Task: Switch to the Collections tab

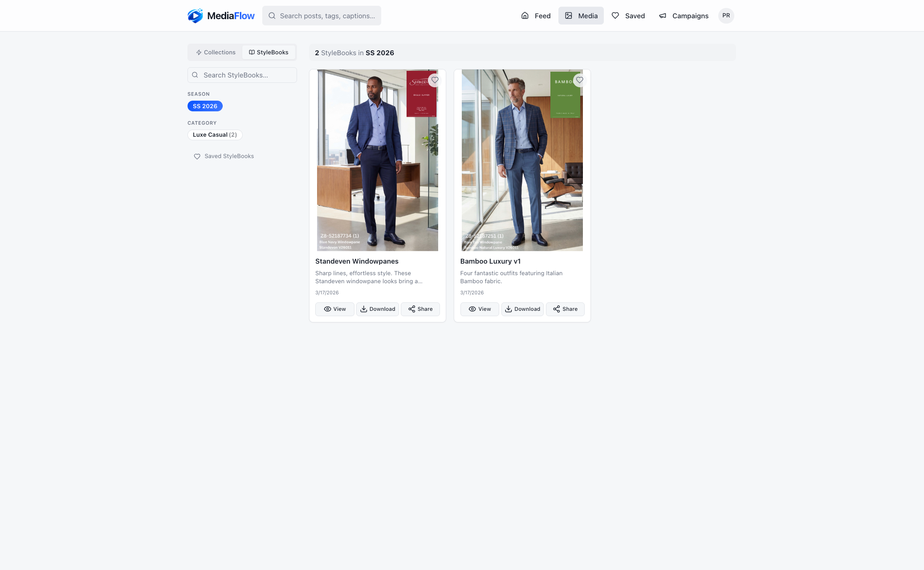Action: (216, 52)
